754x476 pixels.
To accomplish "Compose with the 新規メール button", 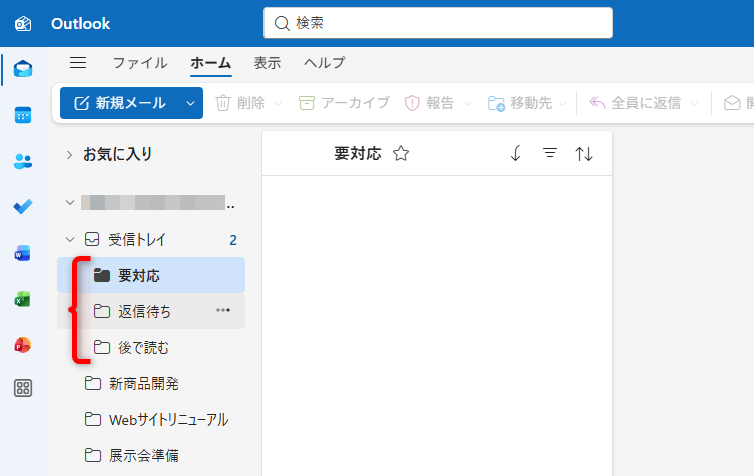I will [x=120, y=103].
